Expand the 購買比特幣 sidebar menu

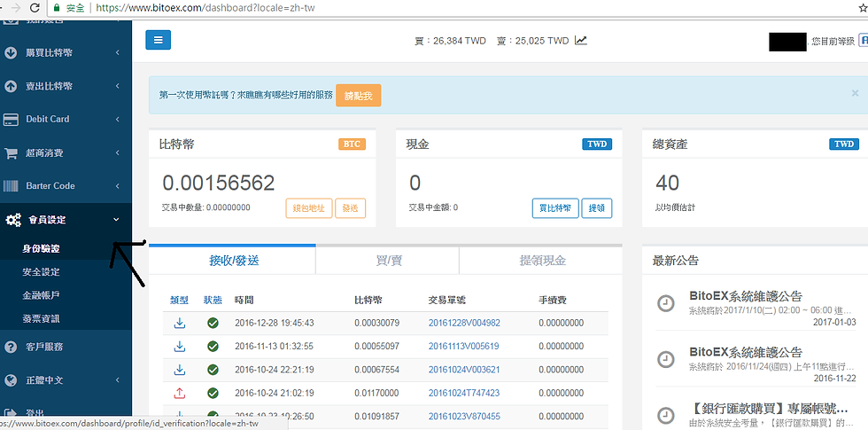point(66,53)
